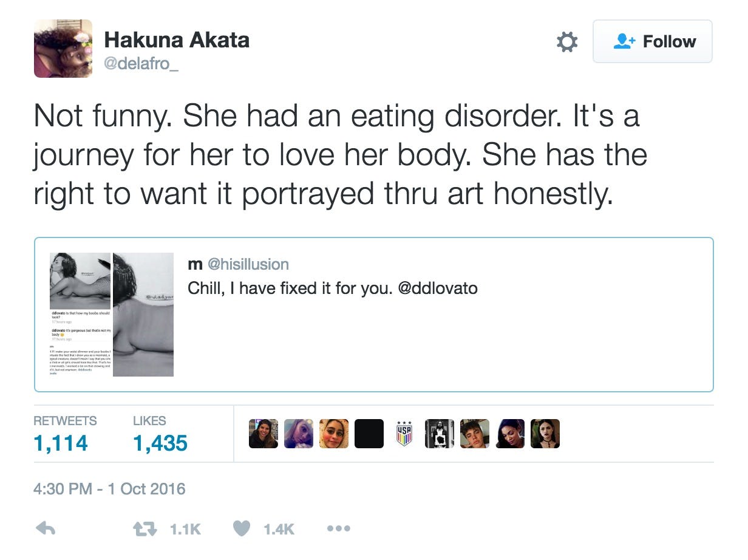This screenshot has width=748, height=560.
Task: Open the quoted tweet's right image thumbnail
Action: point(143,314)
